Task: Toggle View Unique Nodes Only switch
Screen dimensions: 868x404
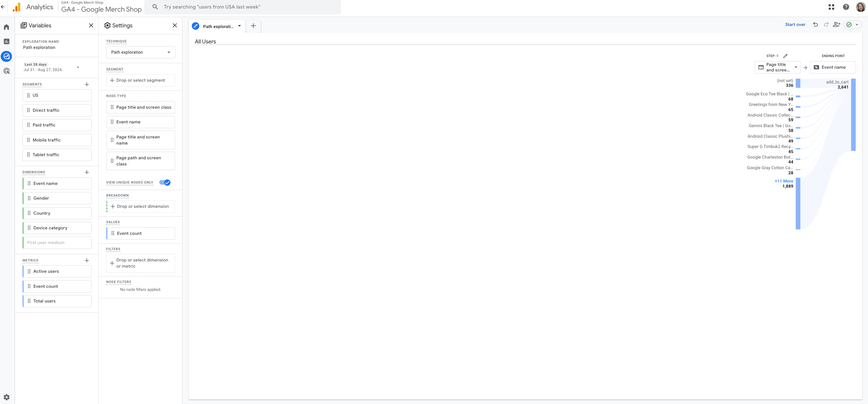Action: point(165,183)
